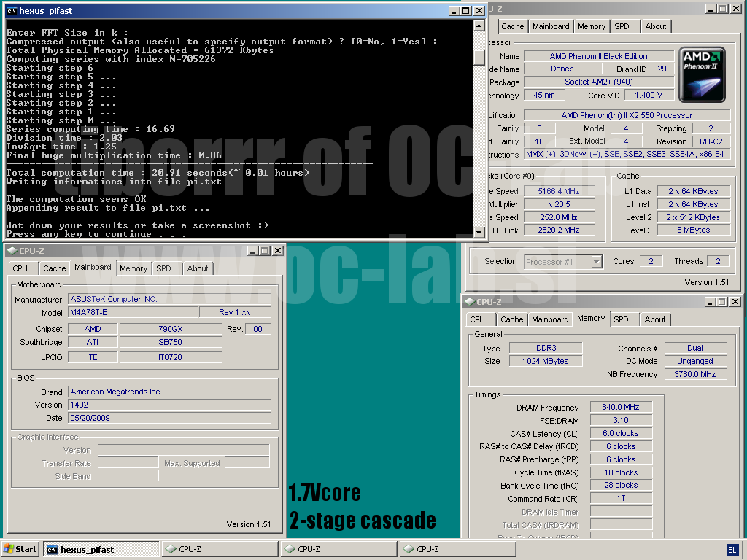Open CPU tab in Mainboard CPU-Z window

[x=20, y=268]
